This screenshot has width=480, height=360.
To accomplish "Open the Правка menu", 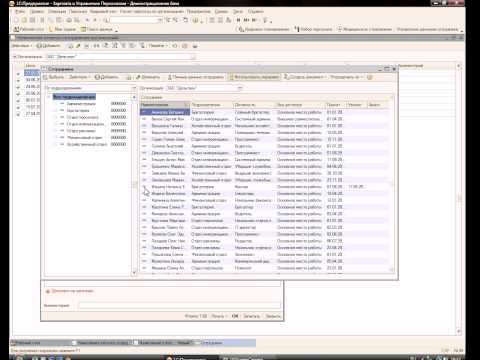I will coord(37,11).
